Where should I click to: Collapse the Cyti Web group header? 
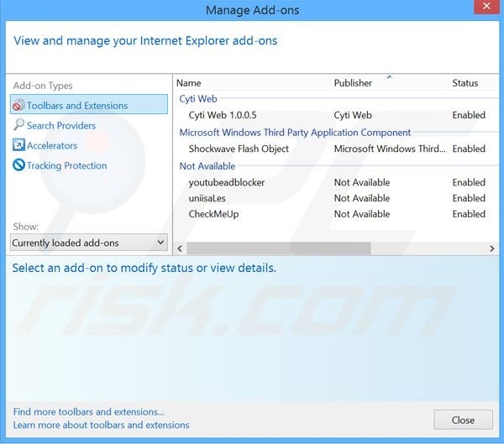tap(198, 99)
